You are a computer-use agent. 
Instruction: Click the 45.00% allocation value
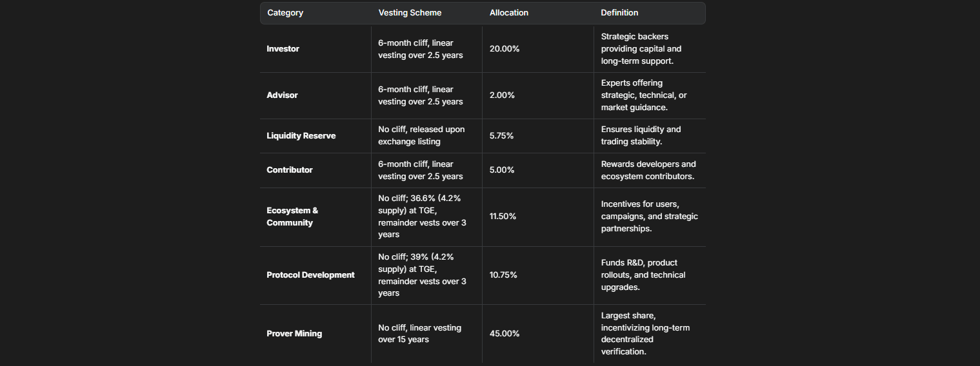coord(505,334)
